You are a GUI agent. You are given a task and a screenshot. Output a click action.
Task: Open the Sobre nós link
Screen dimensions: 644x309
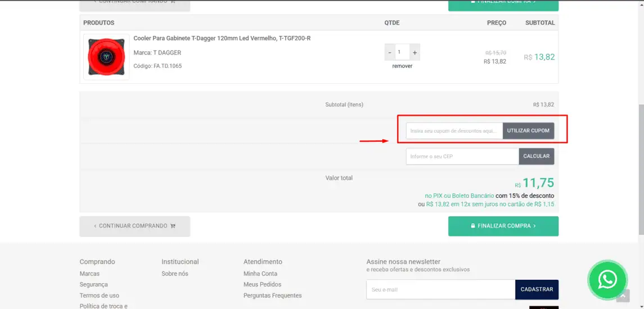[175, 274]
